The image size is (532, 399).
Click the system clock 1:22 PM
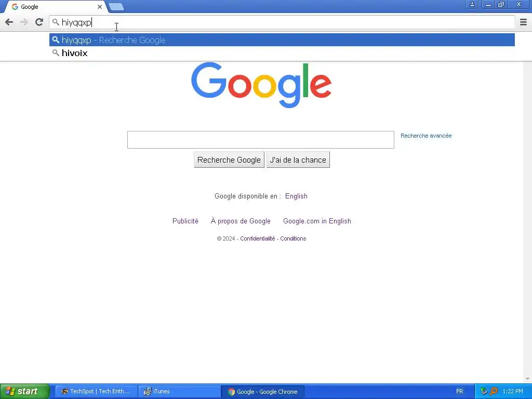513,392
